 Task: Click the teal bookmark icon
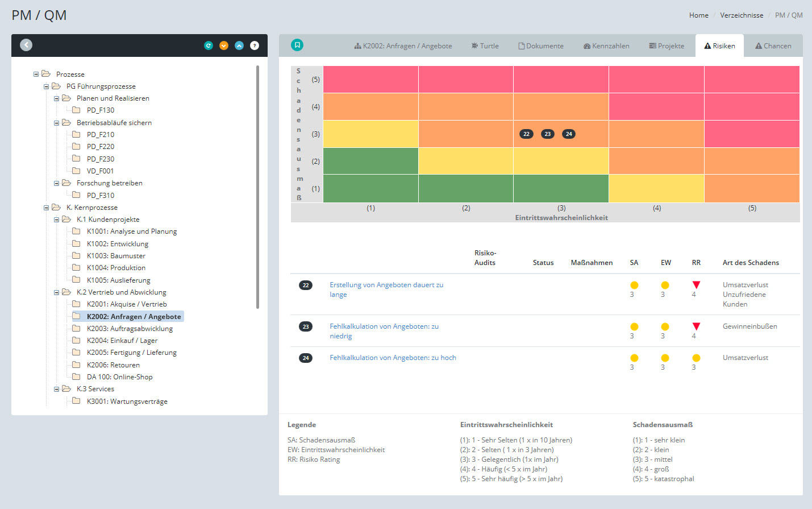pyautogui.click(x=297, y=45)
